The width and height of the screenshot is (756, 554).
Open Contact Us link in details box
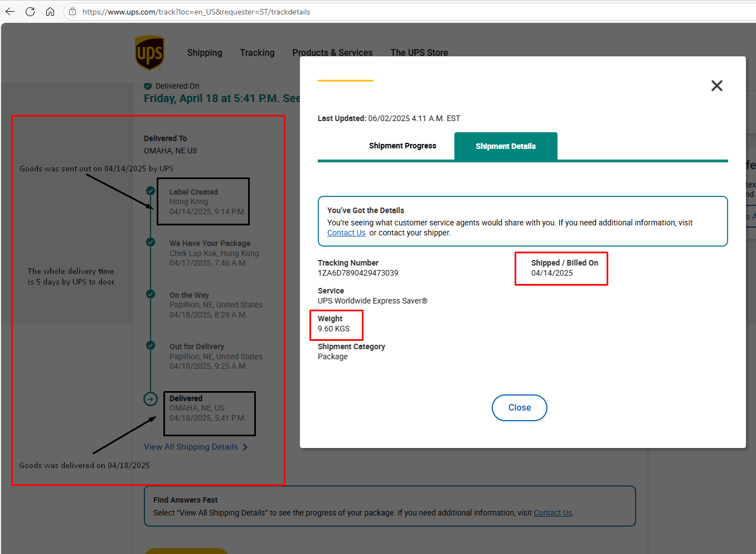(346, 233)
